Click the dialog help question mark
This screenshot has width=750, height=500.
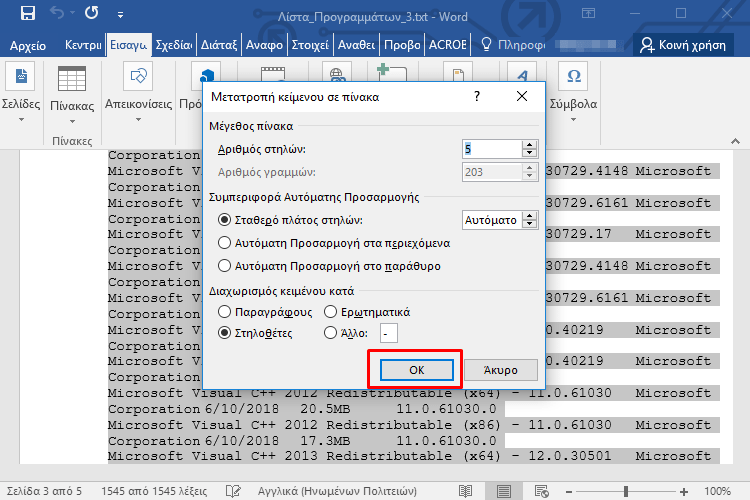tap(477, 96)
